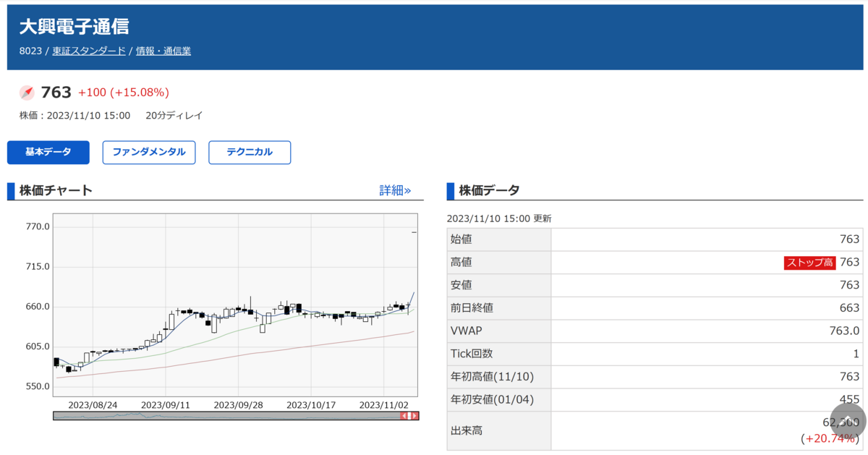Click the 770.0 chart axis label
This screenshot has height=455, width=868.
[x=37, y=226]
